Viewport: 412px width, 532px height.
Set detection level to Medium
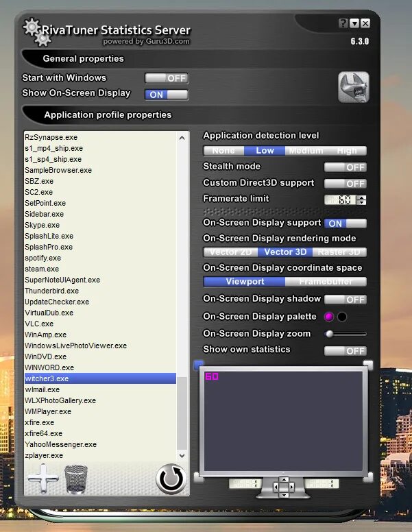coord(306,151)
